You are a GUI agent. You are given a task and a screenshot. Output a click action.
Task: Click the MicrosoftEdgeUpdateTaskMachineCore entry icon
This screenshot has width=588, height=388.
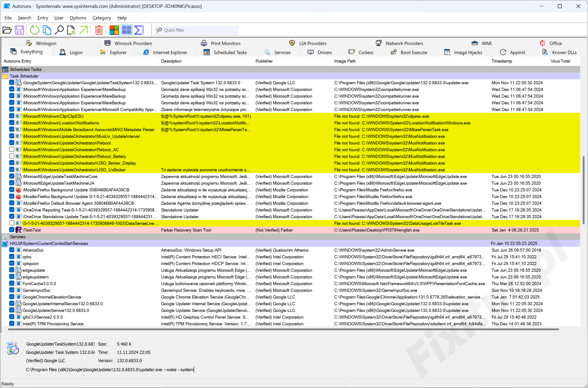pyautogui.click(x=18, y=176)
